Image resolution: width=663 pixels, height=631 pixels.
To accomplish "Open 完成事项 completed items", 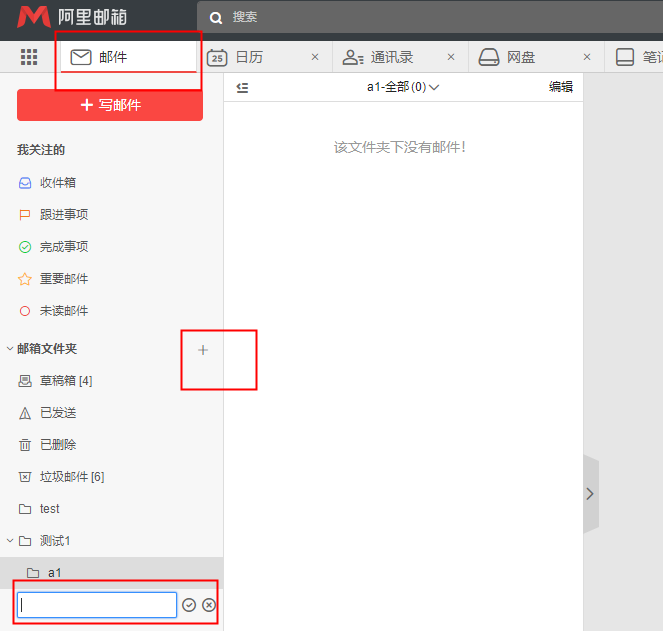I will pos(64,247).
